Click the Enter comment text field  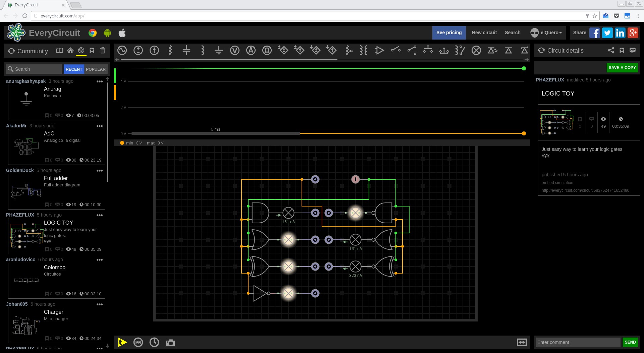(x=578, y=342)
